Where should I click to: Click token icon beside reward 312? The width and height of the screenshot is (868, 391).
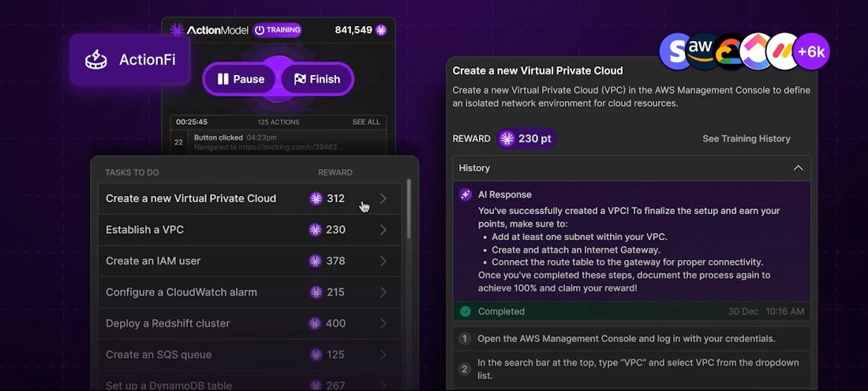coord(316,198)
